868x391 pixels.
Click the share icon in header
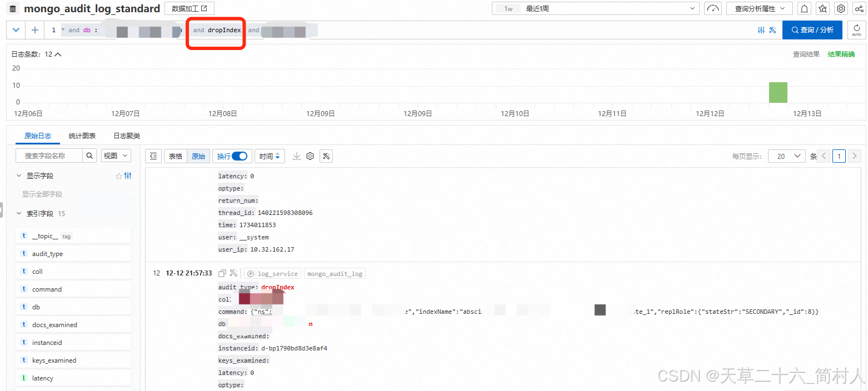(859, 8)
